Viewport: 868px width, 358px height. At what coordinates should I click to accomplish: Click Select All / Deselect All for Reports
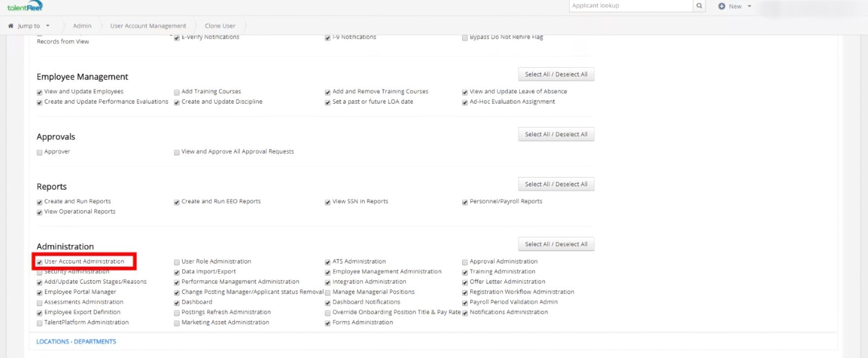pos(556,184)
